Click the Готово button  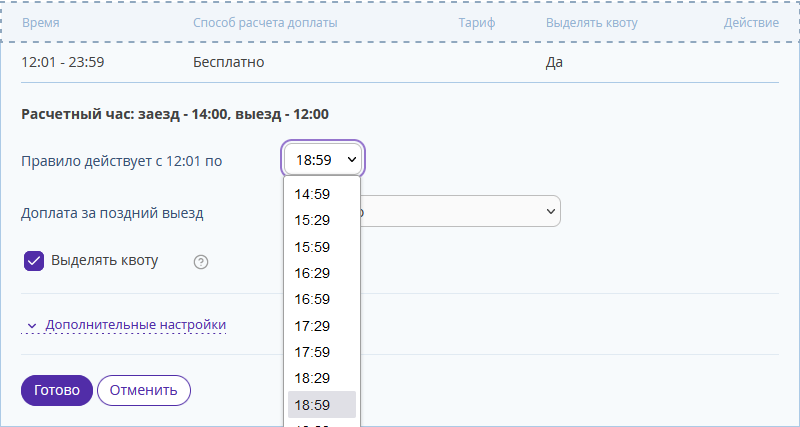(x=57, y=390)
